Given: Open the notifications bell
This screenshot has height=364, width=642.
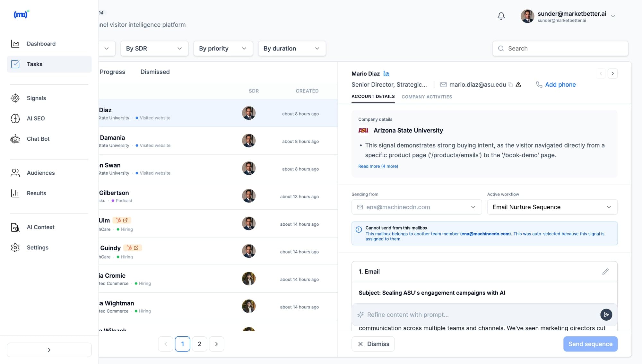Looking at the screenshot, I should click(501, 16).
